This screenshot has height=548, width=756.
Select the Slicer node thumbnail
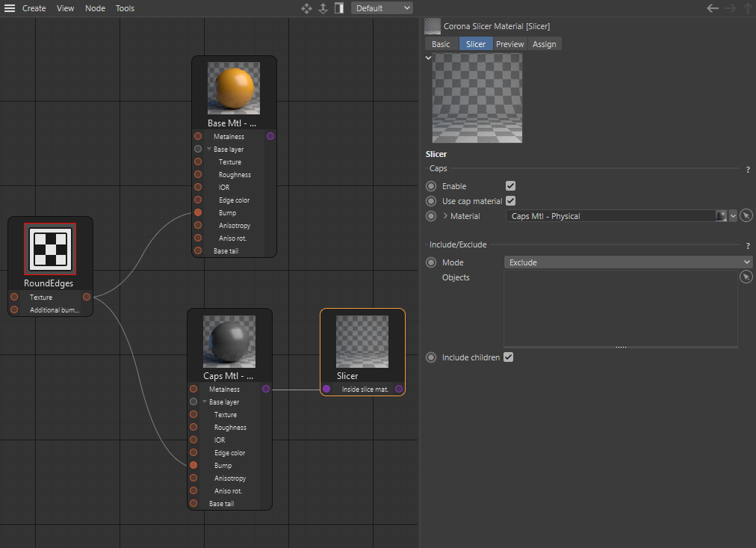[x=362, y=342]
